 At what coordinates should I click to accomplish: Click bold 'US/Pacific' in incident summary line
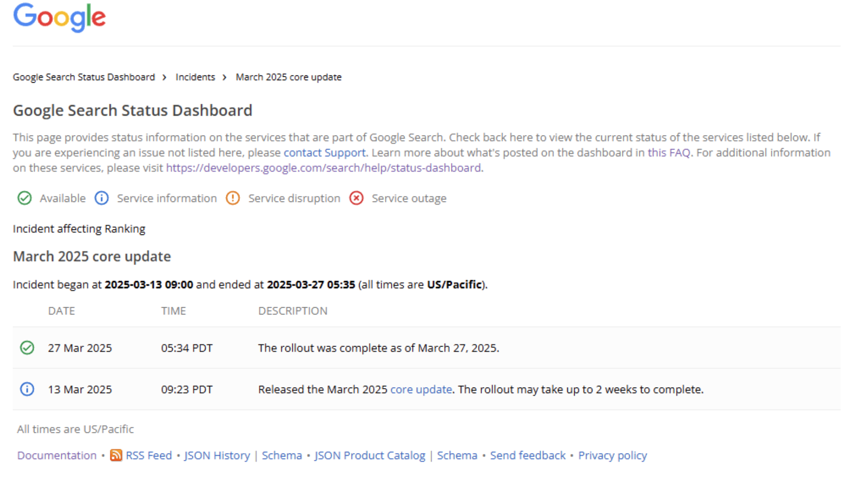(x=454, y=285)
